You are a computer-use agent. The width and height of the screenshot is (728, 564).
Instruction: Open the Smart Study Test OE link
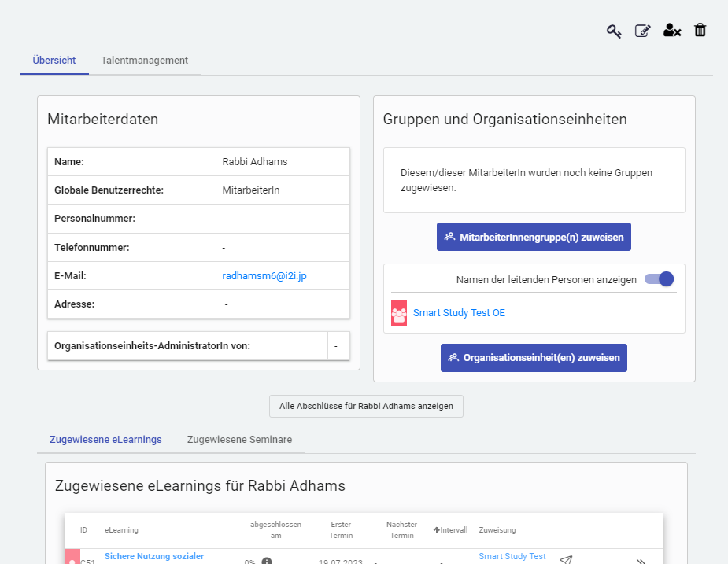click(459, 313)
